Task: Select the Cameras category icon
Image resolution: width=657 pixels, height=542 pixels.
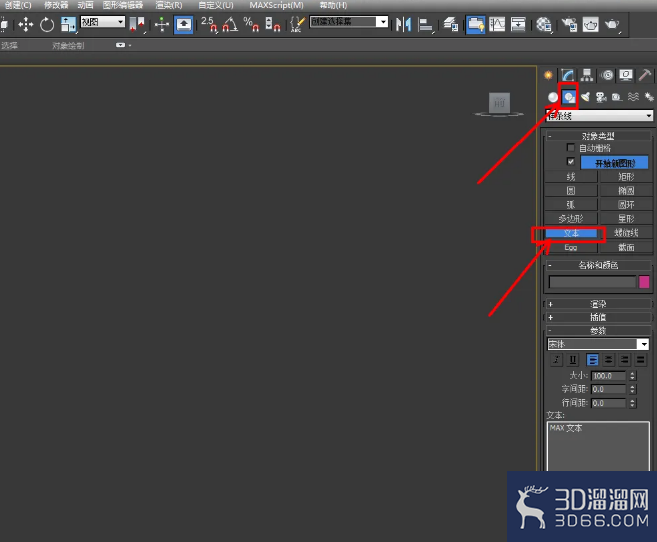Action: coord(601,97)
